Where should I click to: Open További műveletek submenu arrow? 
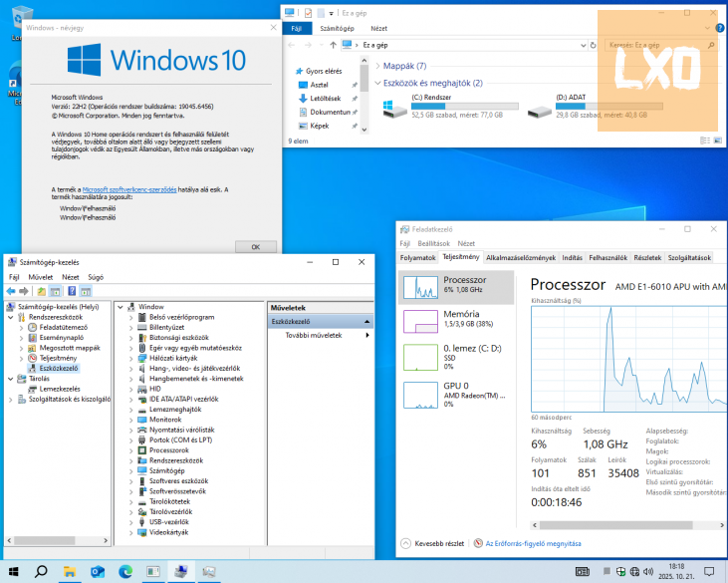[x=367, y=335]
